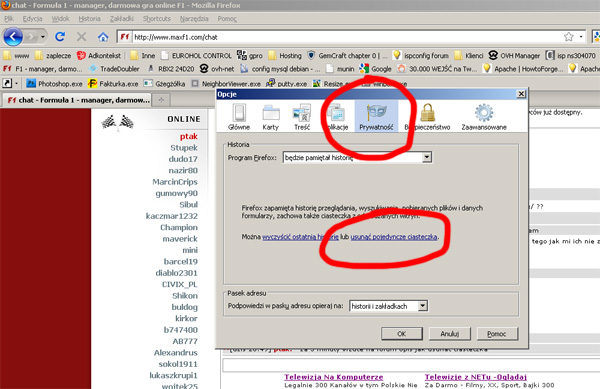
Task: Click the Anuluj button
Action: [449, 334]
